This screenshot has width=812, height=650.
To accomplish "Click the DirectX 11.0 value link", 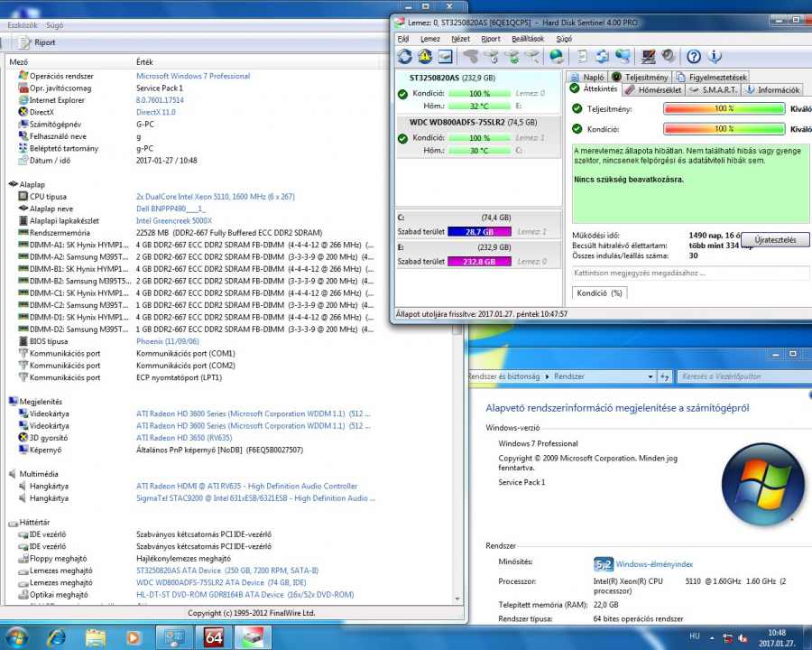I will coord(155,112).
